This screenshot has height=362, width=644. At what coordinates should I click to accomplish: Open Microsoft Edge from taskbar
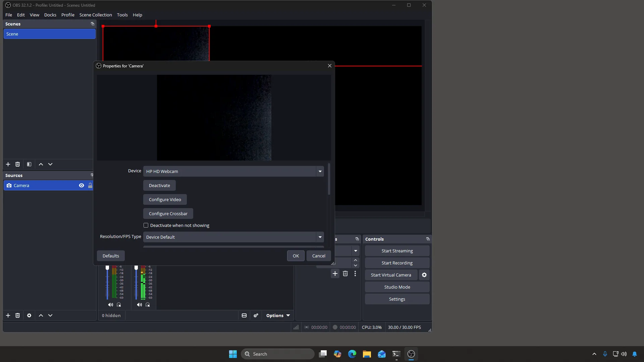pyautogui.click(x=352, y=354)
